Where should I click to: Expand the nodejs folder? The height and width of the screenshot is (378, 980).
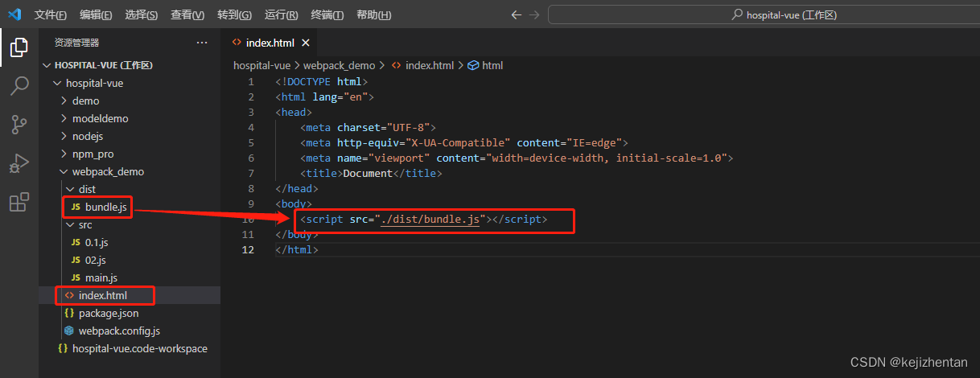[x=130, y=136]
